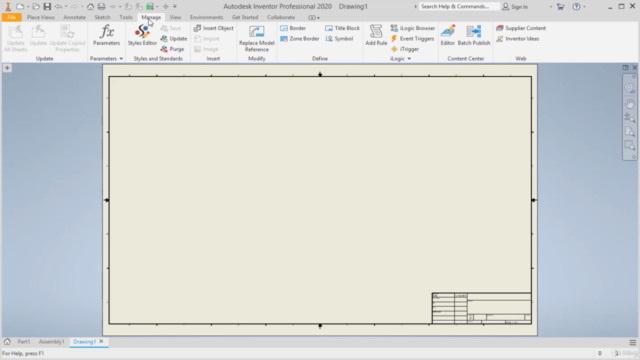Switch to Get Started tab

click(x=245, y=18)
